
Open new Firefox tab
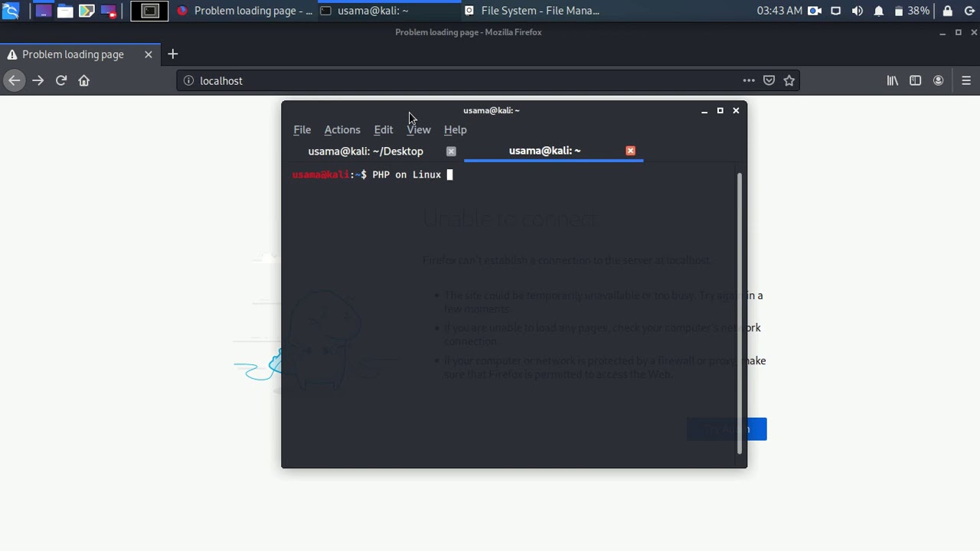click(172, 54)
